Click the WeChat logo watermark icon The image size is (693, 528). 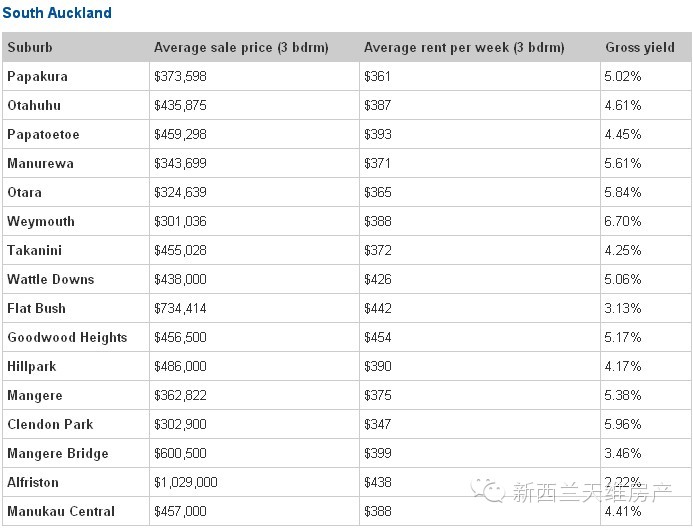click(x=487, y=490)
